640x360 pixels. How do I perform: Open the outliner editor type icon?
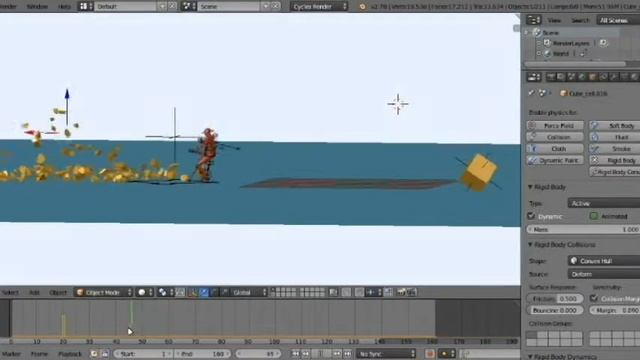pos(533,20)
